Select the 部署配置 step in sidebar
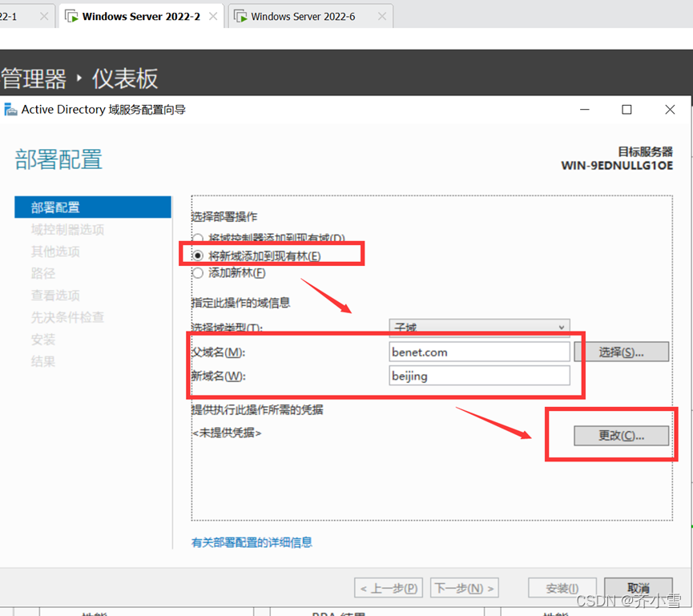The height and width of the screenshot is (616, 693). (x=93, y=207)
